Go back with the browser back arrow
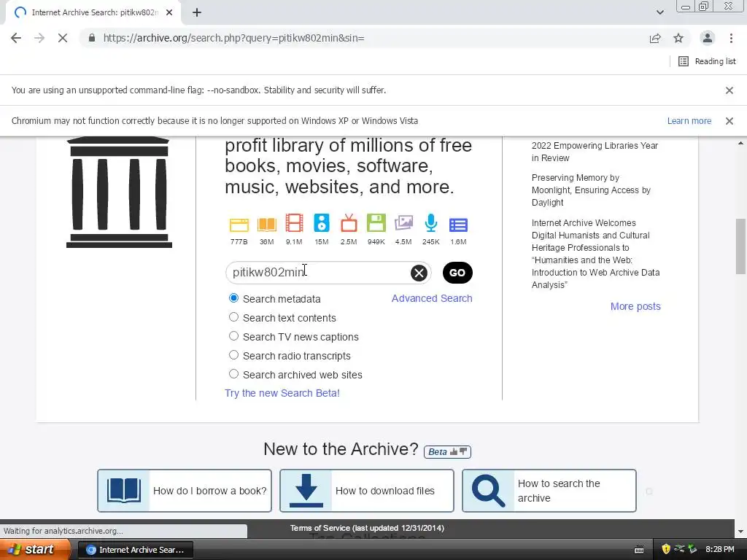This screenshot has height=560, width=747. 16,38
